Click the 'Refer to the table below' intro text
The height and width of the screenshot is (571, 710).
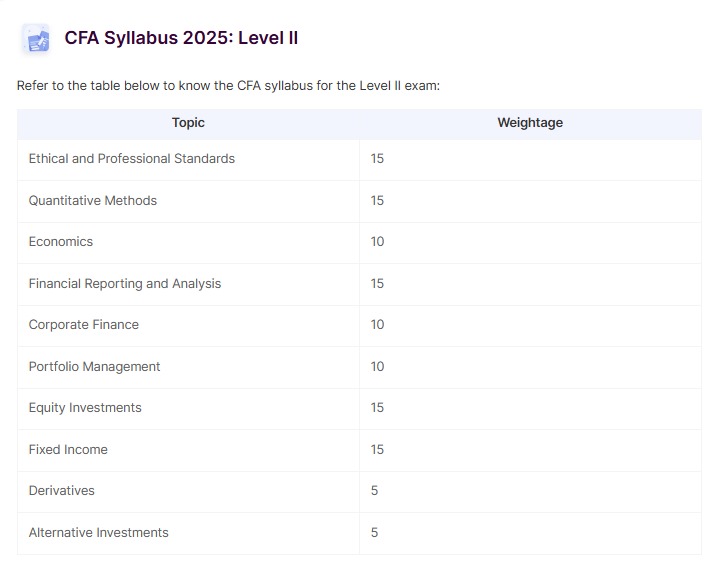point(228,86)
